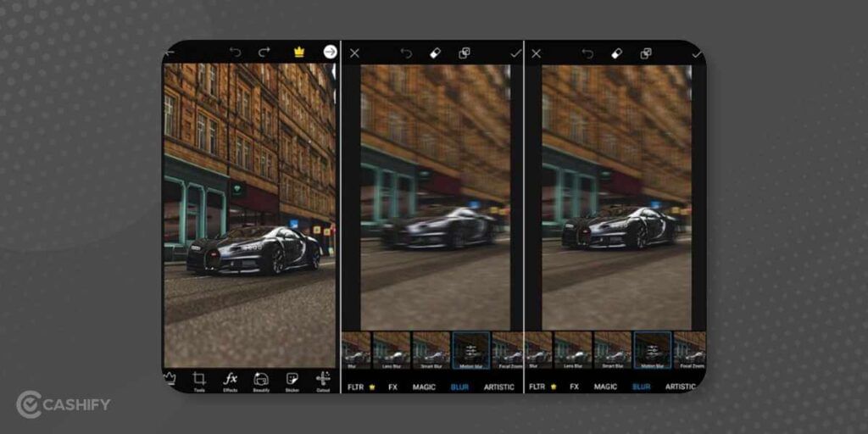Select the BLUR tab in the middle screen
The width and height of the screenshot is (868, 434).
(459, 387)
